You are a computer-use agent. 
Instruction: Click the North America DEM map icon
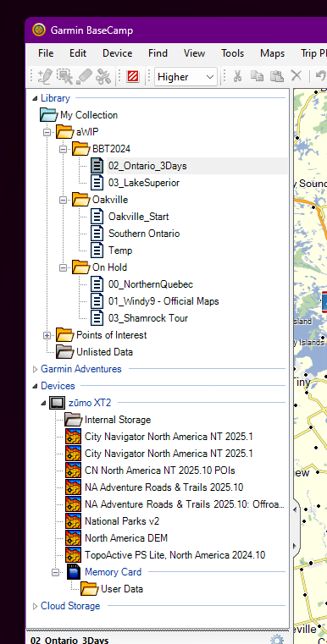pos(73,538)
